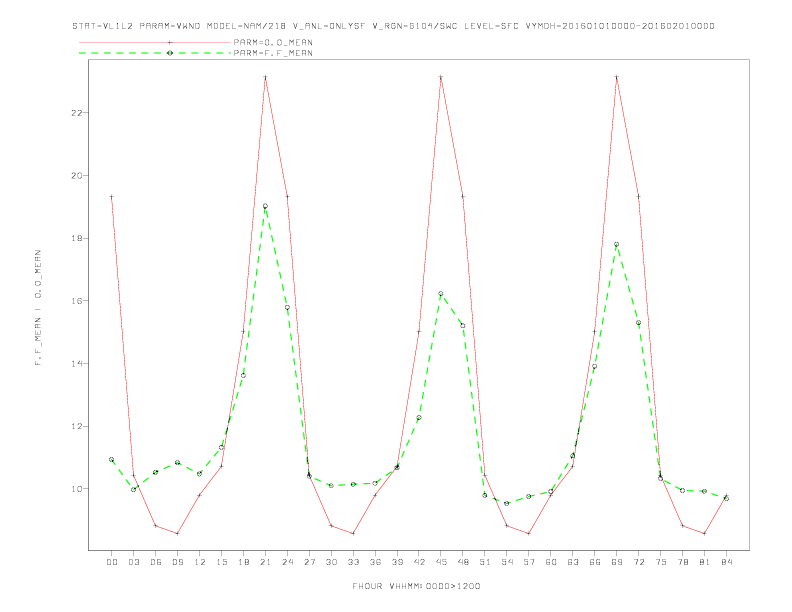
Task: Click the y-axis tick label 20
Action: coord(77,176)
